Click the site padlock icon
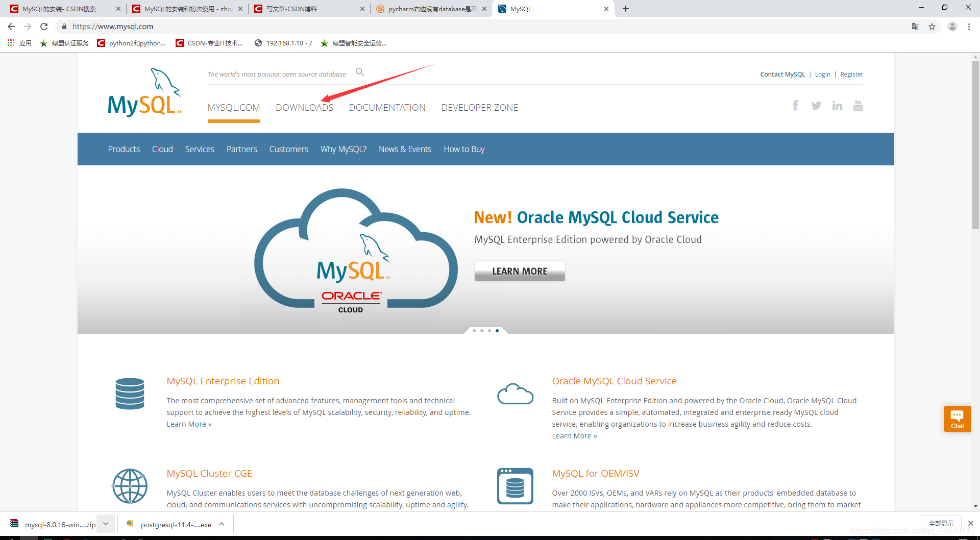Viewport: 980px width, 540px height. pyautogui.click(x=64, y=27)
